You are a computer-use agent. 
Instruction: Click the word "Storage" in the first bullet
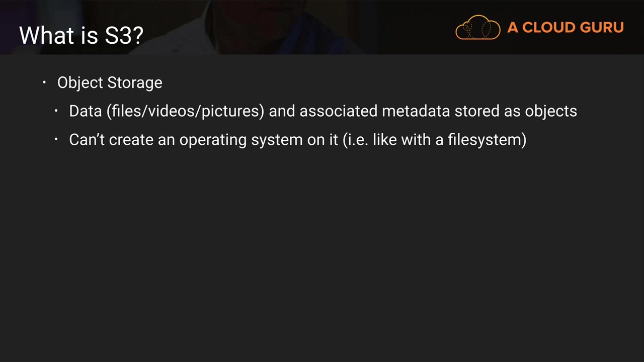click(x=137, y=82)
